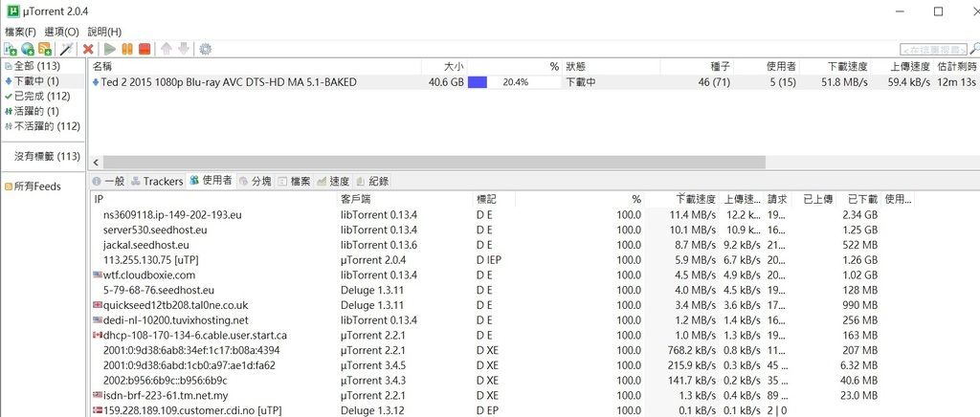The height and width of the screenshot is (417, 980).
Task: Sort torrents by 種子 column header
Action: tap(697, 66)
